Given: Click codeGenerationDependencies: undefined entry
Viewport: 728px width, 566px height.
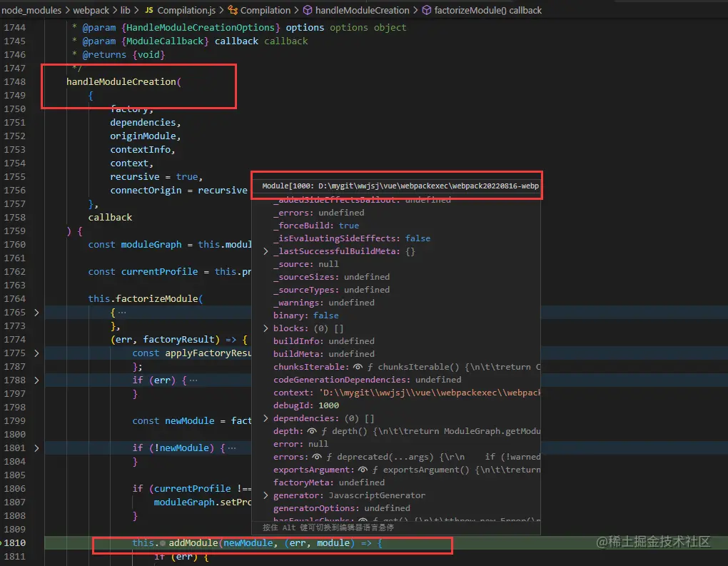Looking at the screenshot, I should [x=368, y=380].
